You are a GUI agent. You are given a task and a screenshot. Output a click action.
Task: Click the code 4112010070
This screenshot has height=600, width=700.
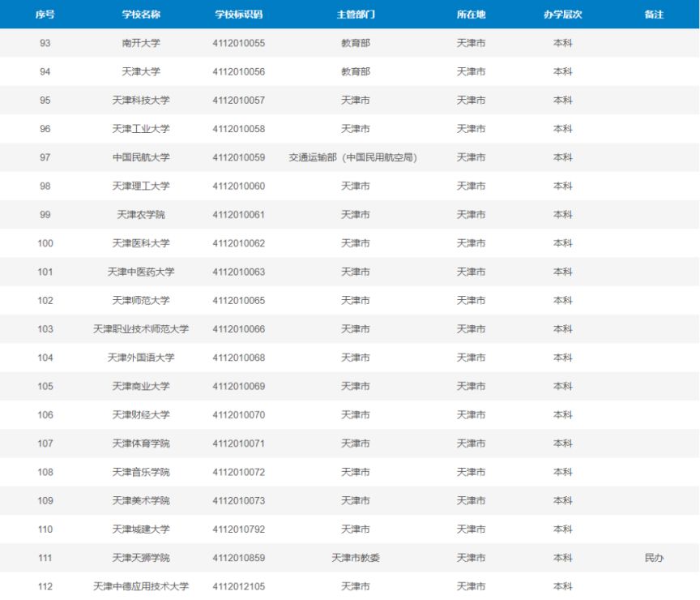pyautogui.click(x=239, y=414)
